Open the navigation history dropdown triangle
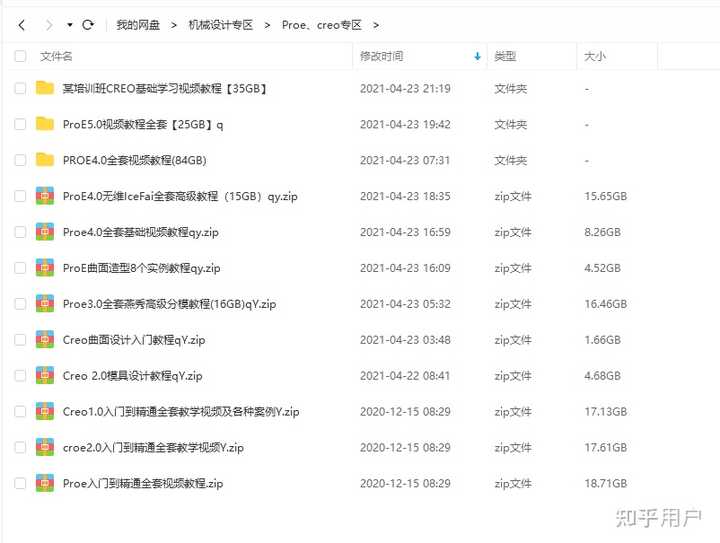 coord(70,25)
